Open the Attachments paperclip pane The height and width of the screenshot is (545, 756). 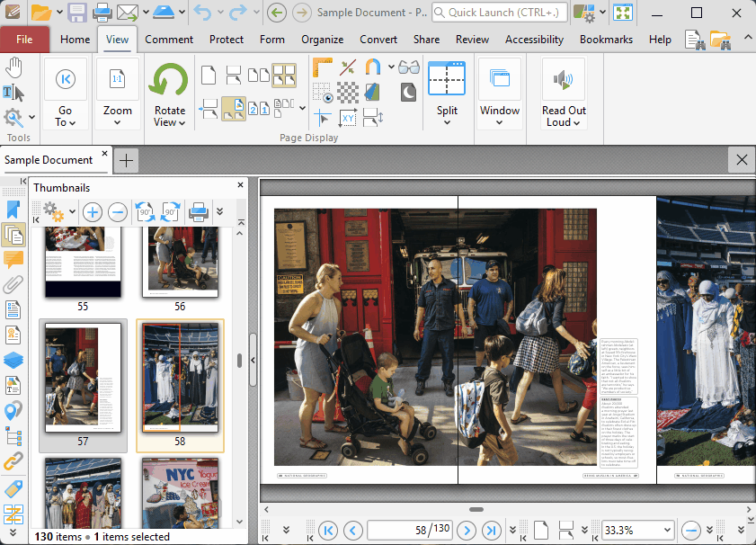[13, 285]
